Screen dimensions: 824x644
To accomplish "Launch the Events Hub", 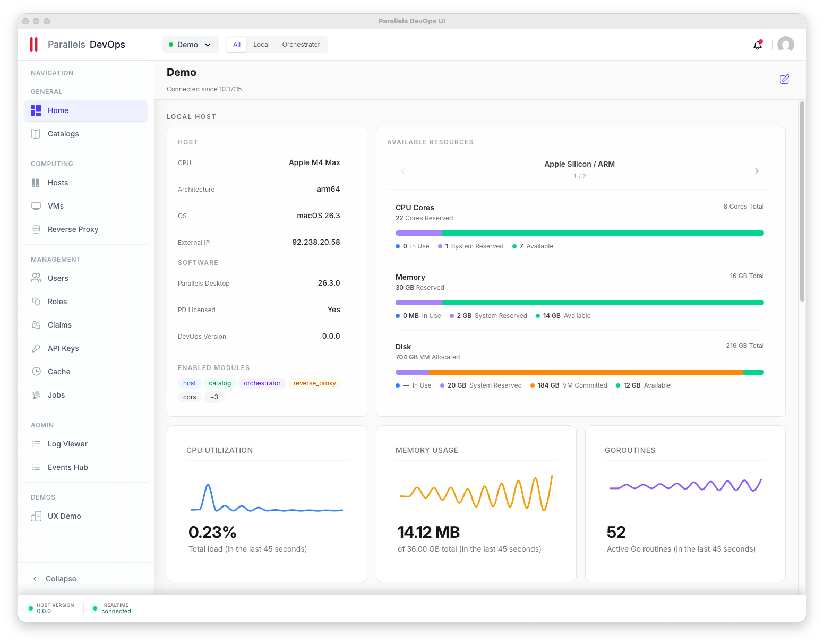I will [86, 467].
